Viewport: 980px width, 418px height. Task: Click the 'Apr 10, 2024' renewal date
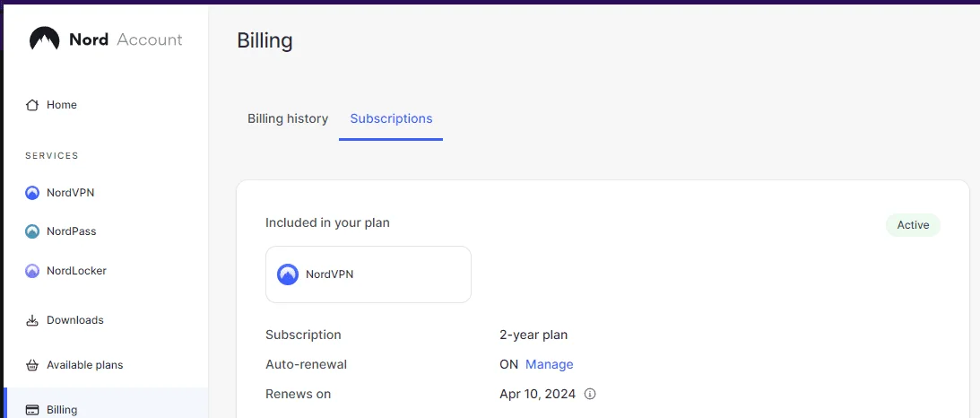(x=538, y=395)
